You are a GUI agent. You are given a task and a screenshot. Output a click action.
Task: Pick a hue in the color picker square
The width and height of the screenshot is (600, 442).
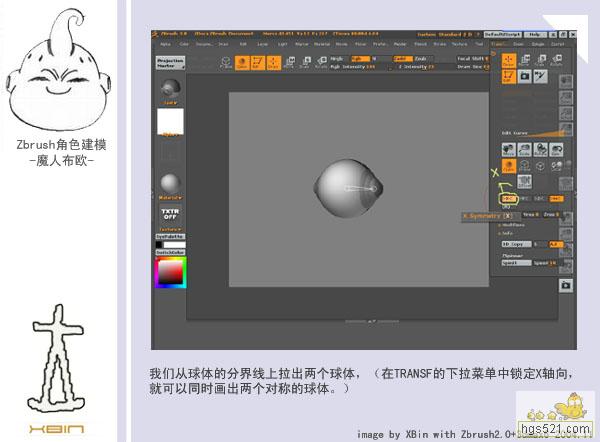171,272
